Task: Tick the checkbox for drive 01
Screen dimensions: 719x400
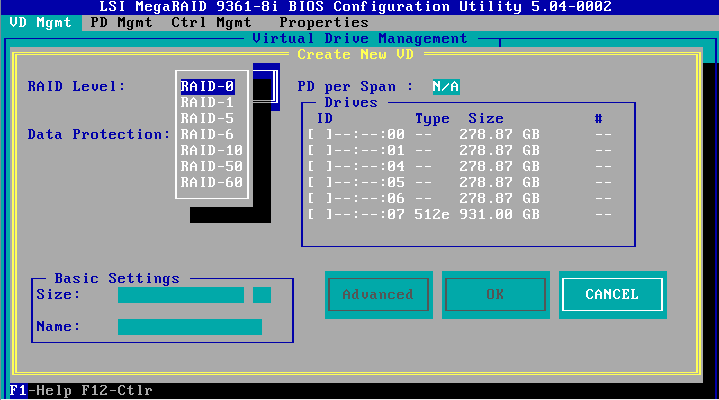Action: point(320,150)
